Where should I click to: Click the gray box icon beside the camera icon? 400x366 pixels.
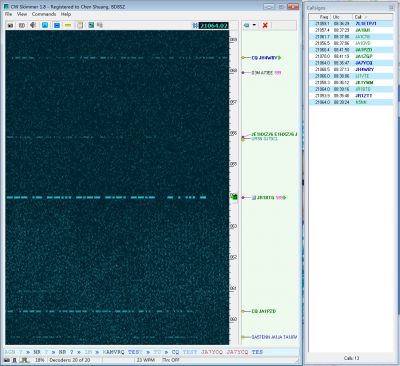(22, 25)
